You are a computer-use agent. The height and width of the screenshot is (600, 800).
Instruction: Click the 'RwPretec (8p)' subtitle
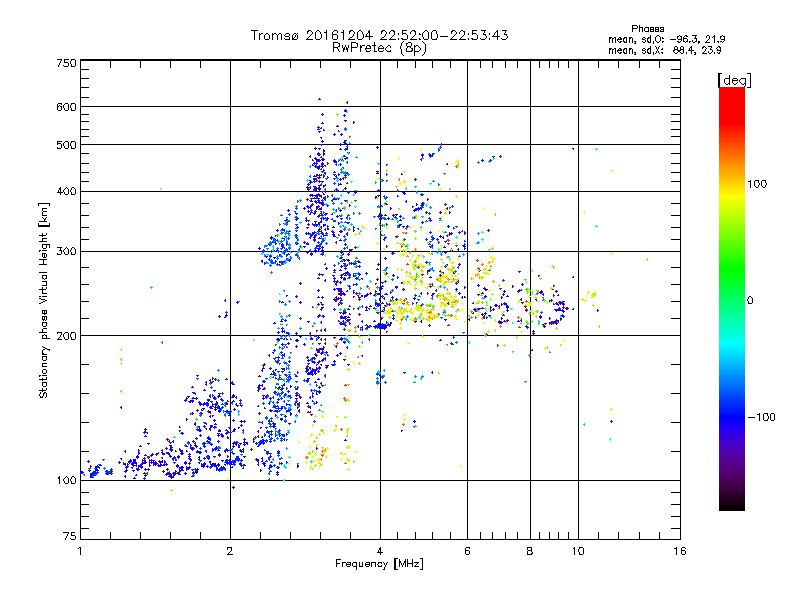[x=379, y=48]
